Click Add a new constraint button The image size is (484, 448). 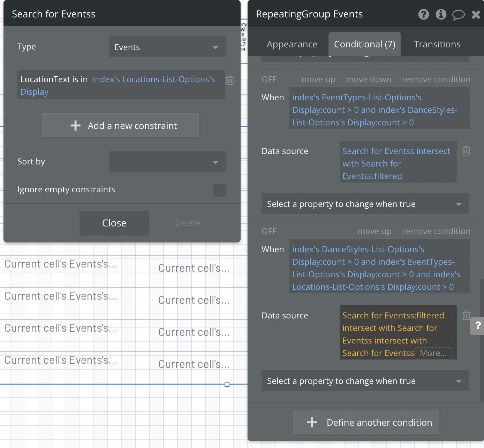click(x=120, y=125)
